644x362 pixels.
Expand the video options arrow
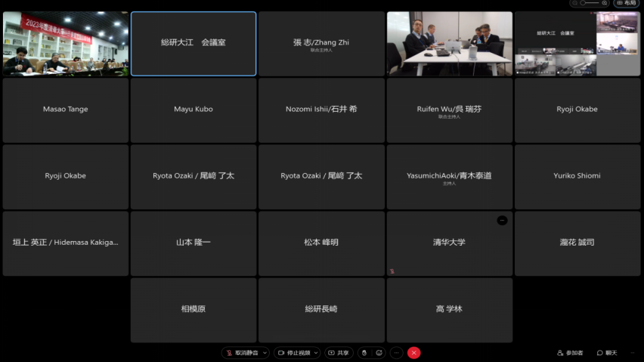pos(316,353)
